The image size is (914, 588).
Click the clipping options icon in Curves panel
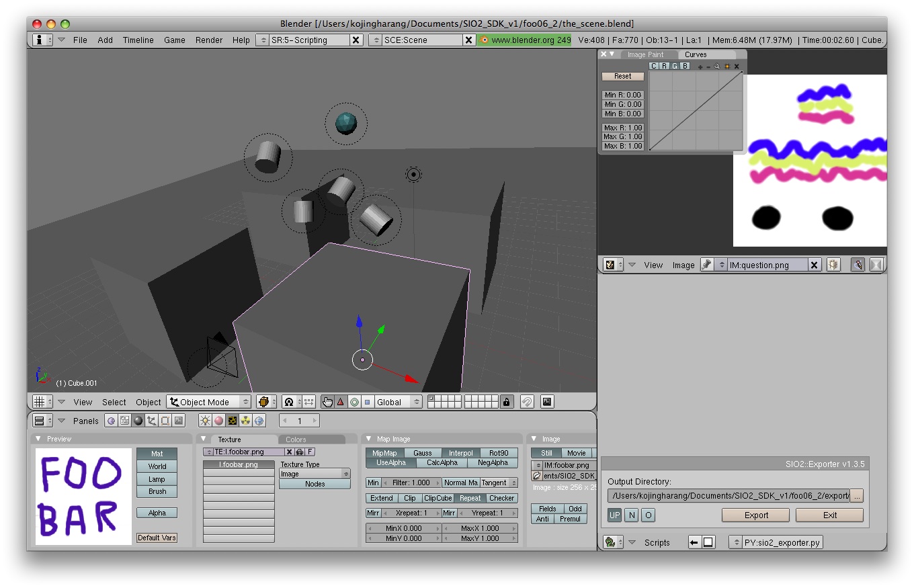point(727,67)
